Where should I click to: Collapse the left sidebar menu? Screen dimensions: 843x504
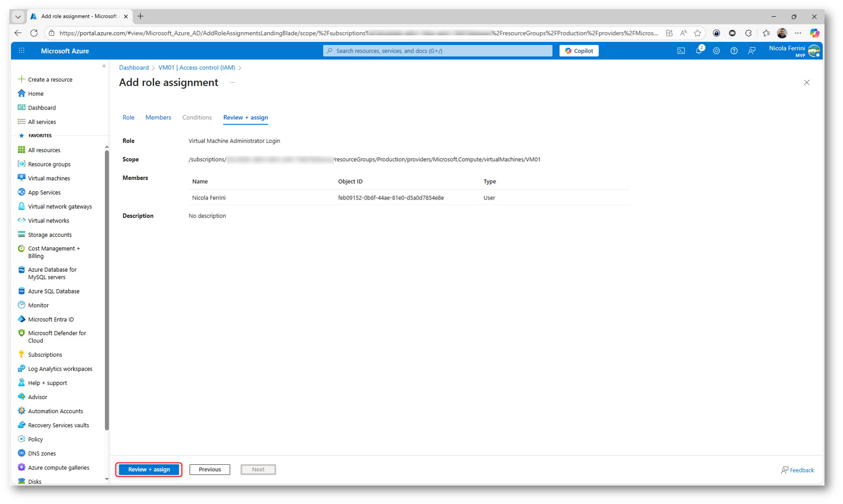(104, 66)
